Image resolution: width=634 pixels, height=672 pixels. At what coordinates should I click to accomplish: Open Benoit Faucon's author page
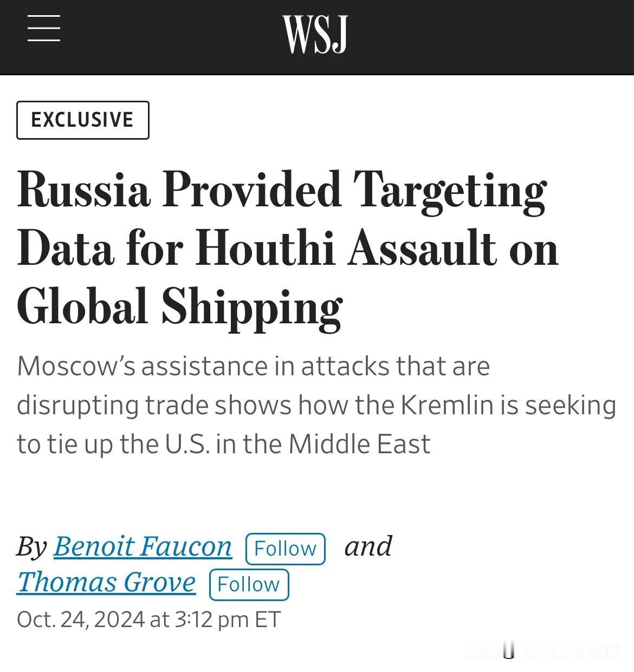143,546
